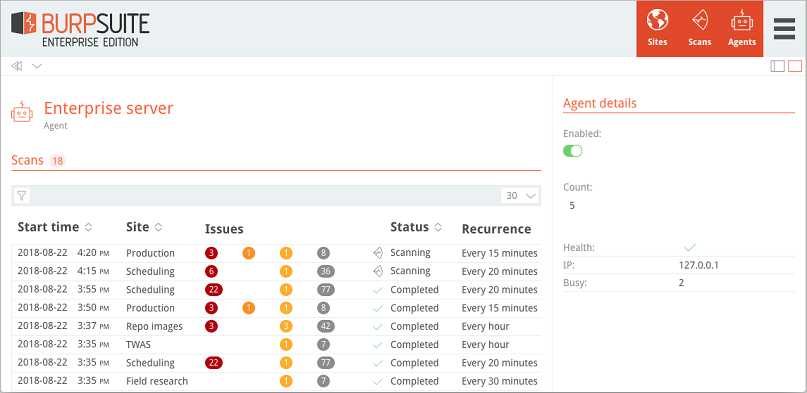Open the Sites globe icon

pos(657,21)
